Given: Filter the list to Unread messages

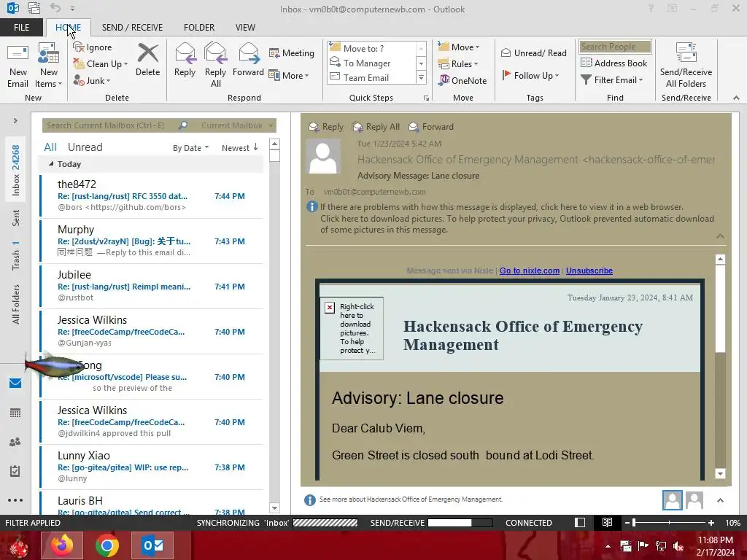Looking at the screenshot, I should [85, 147].
